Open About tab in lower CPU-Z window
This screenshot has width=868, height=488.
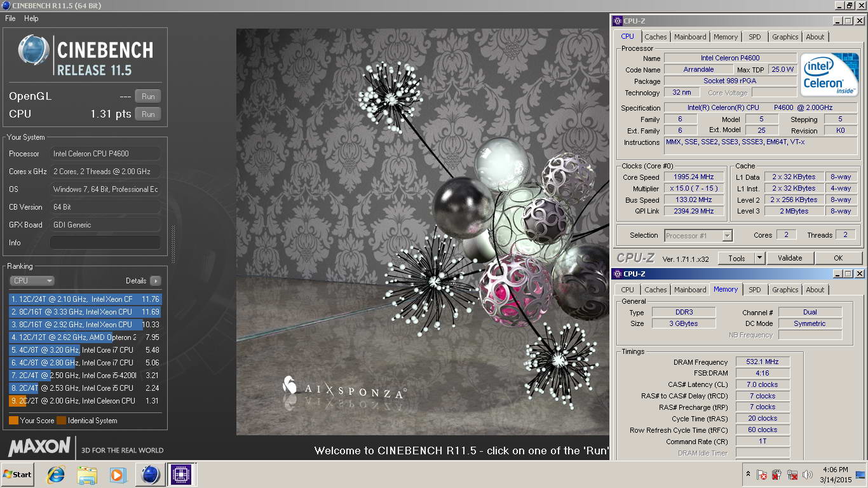coord(815,290)
